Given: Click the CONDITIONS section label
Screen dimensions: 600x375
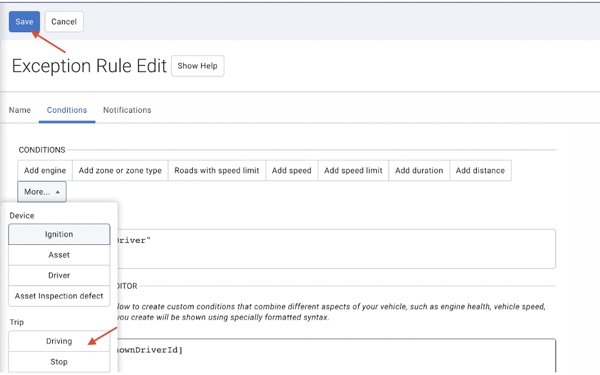Looking at the screenshot, I should [42, 150].
